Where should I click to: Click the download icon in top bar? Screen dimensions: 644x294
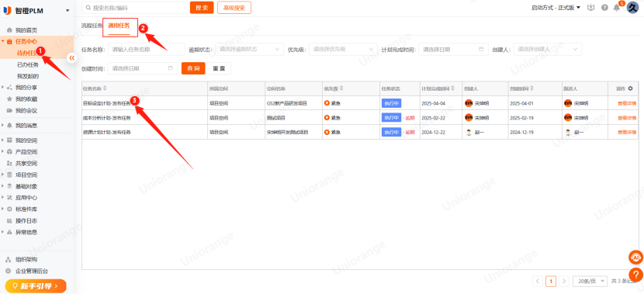591,8
